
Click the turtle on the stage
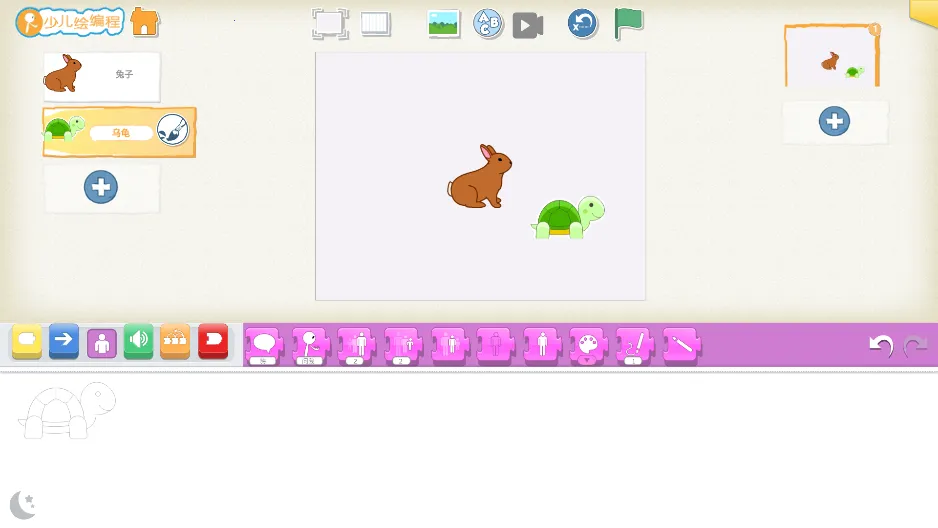pyautogui.click(x=568, y=217)
